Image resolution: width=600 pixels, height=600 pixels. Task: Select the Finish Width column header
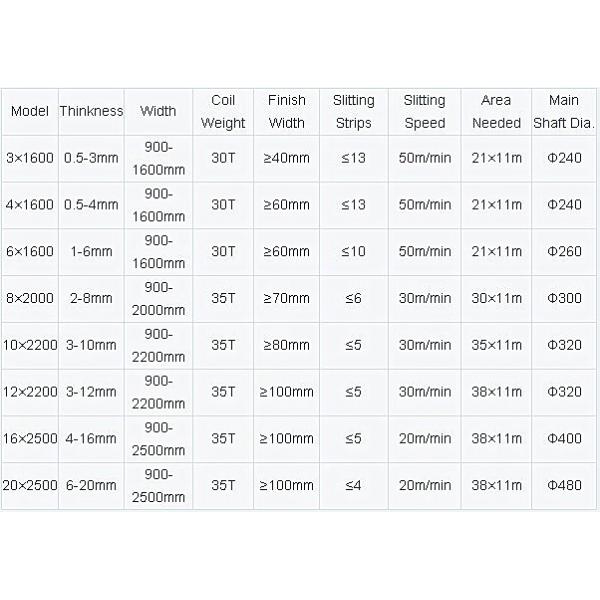click(287, 112)
